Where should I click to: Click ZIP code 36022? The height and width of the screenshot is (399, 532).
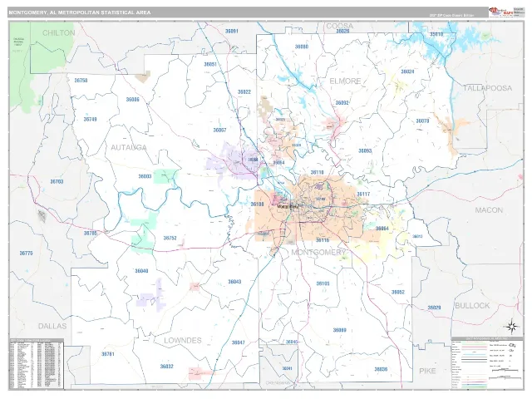(244, 92)
